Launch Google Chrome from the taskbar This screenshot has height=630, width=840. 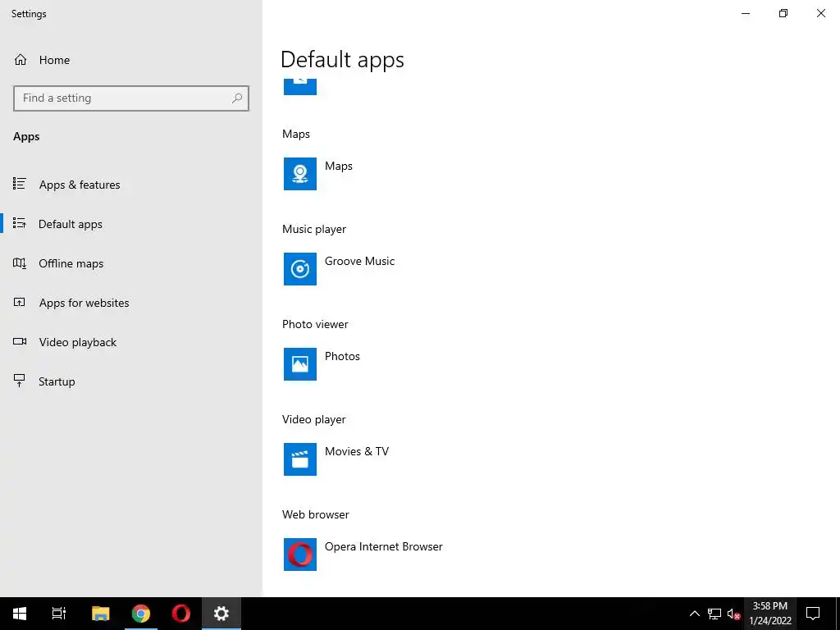pos(141,614)
